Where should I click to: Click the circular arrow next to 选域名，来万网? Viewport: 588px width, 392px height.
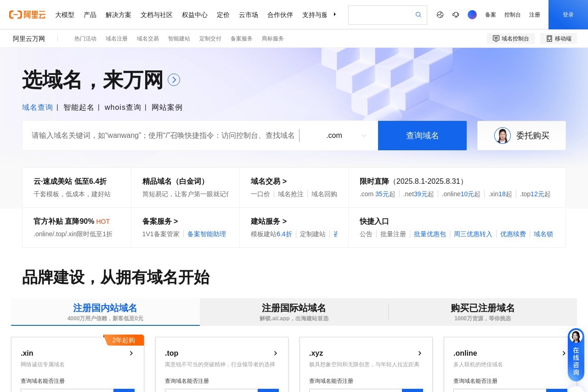174,79
